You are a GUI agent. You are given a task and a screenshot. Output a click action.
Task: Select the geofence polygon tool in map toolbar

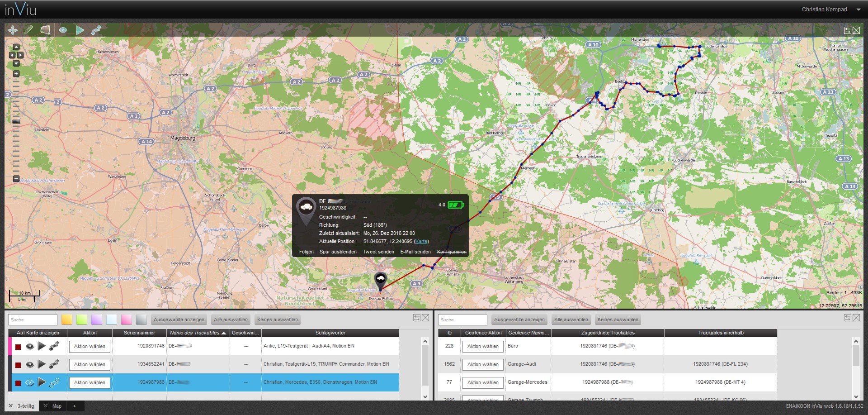(45, 30)
